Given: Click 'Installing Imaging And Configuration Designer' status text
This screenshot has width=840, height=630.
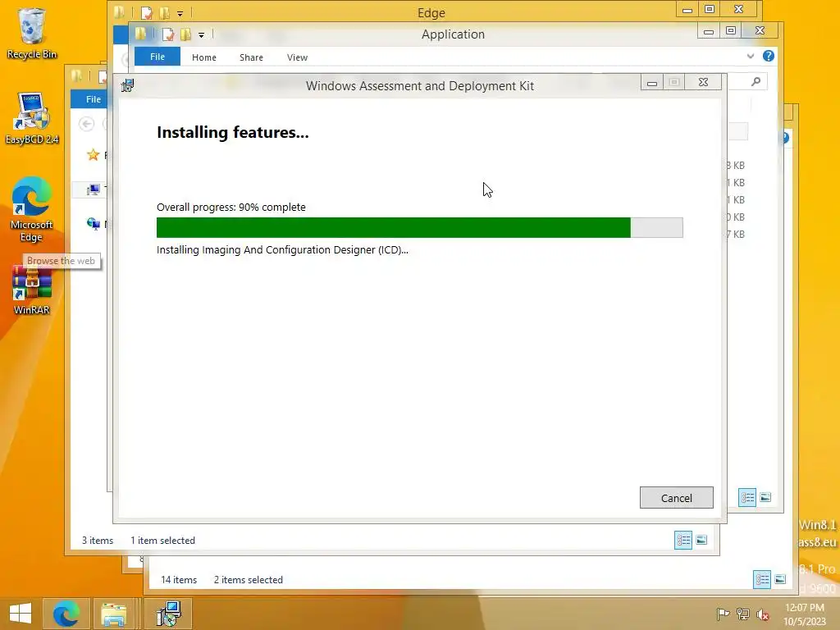Looking at the screenshot, I should [x=282, y=249].
